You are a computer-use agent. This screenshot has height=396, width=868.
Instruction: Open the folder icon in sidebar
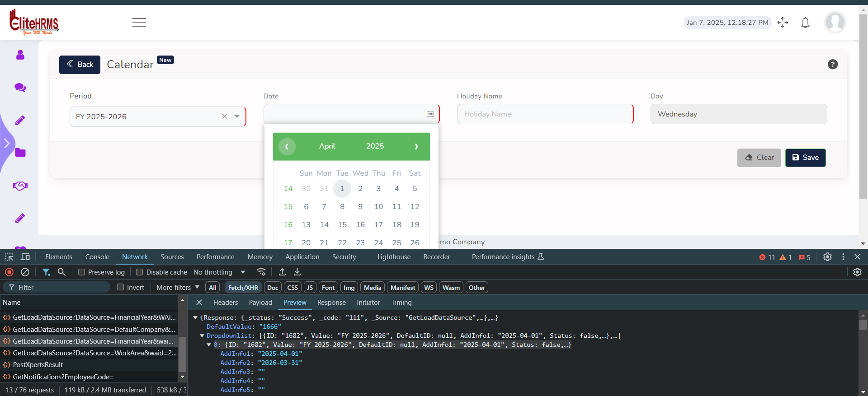pyautogui.click(x=20, y=153)
